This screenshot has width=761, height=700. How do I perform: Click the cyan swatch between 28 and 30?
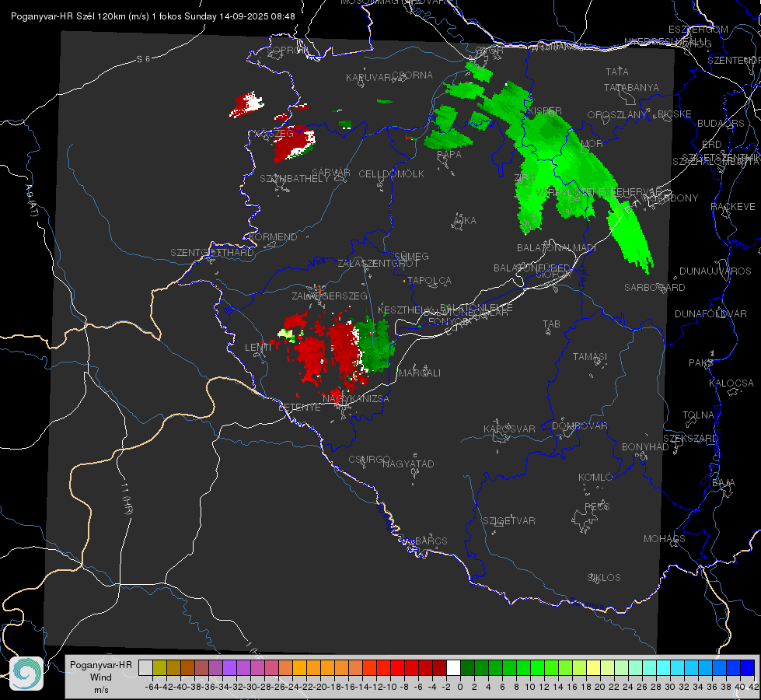click(x=664, y=667)
